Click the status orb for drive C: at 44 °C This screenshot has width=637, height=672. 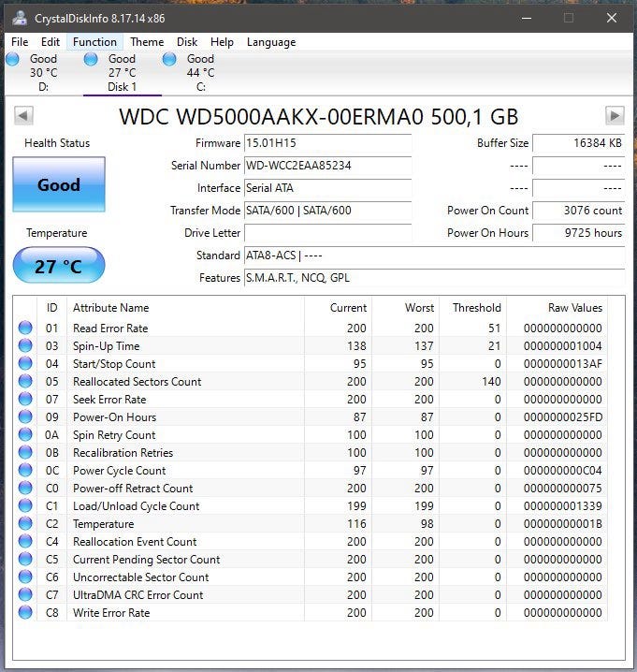point(169,59)
